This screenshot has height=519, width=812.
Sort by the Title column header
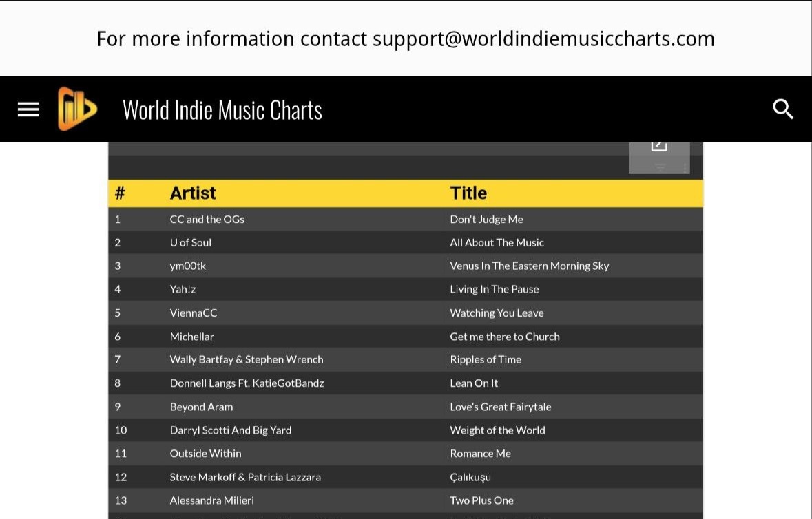click(468, 193)
